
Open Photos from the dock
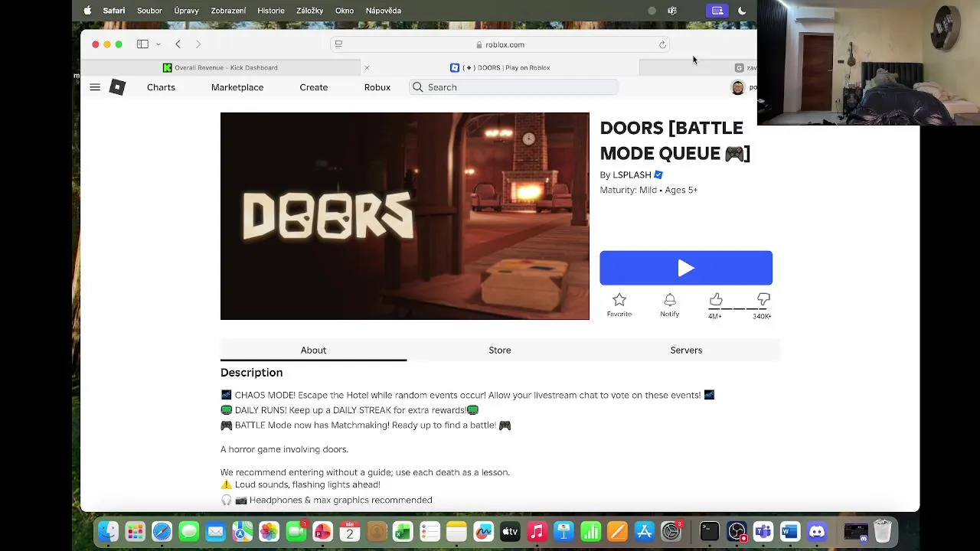[x=269, y=531]
